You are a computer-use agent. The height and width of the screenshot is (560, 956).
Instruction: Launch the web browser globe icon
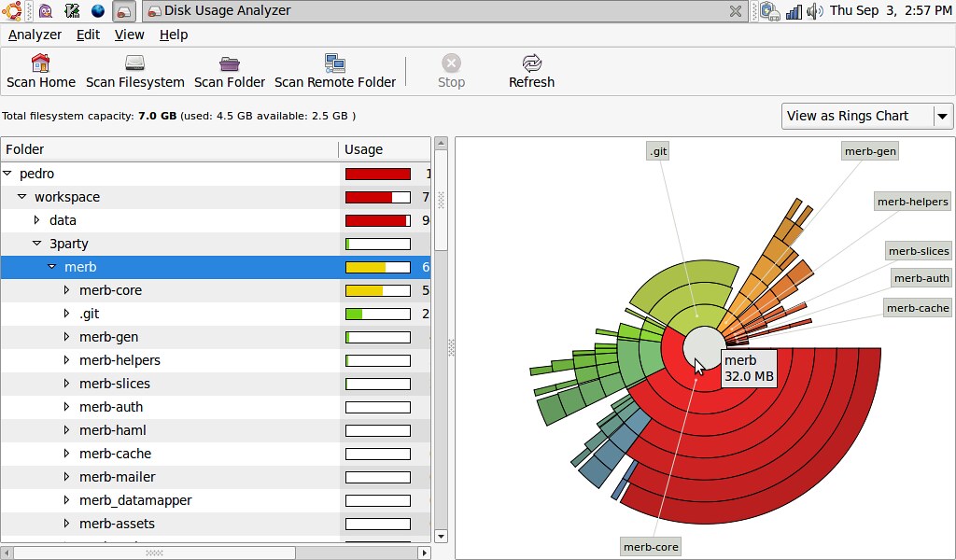(97, 10)
